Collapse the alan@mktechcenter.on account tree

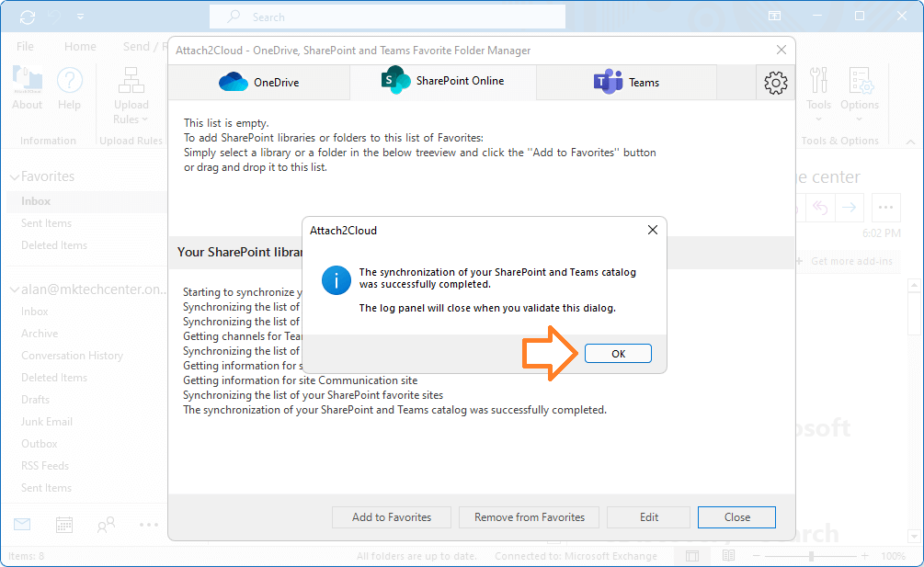(x=12, y=289)
